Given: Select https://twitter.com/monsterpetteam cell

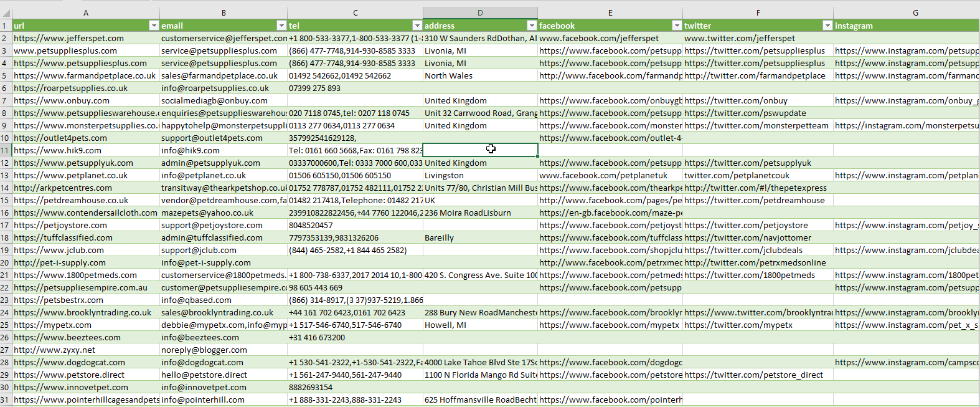Looking at the screenshot, I should click(x=758, y=125).
